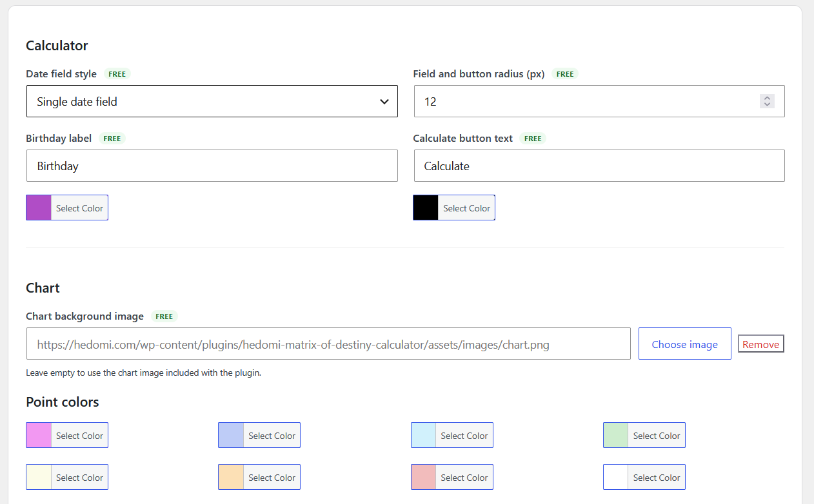Click the "Date field style" label

(61, 74)
